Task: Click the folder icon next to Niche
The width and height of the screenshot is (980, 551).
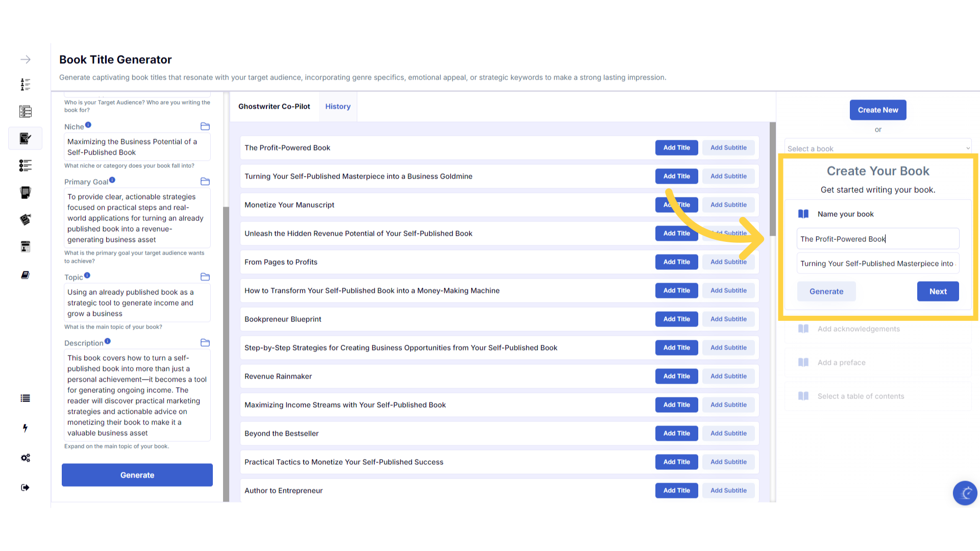Action: pos(205,127)
